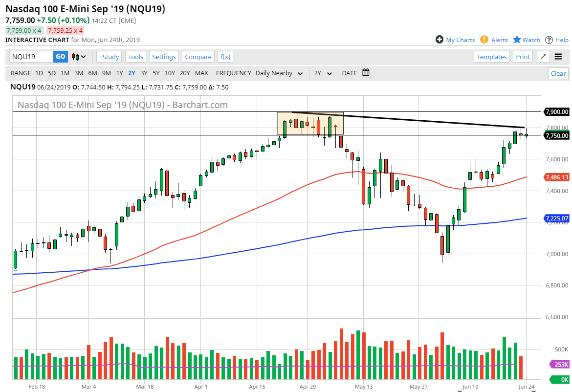Open the chart type candlestick icon
The width and height of the screenshot is (572, 392).
coord(76,56)
